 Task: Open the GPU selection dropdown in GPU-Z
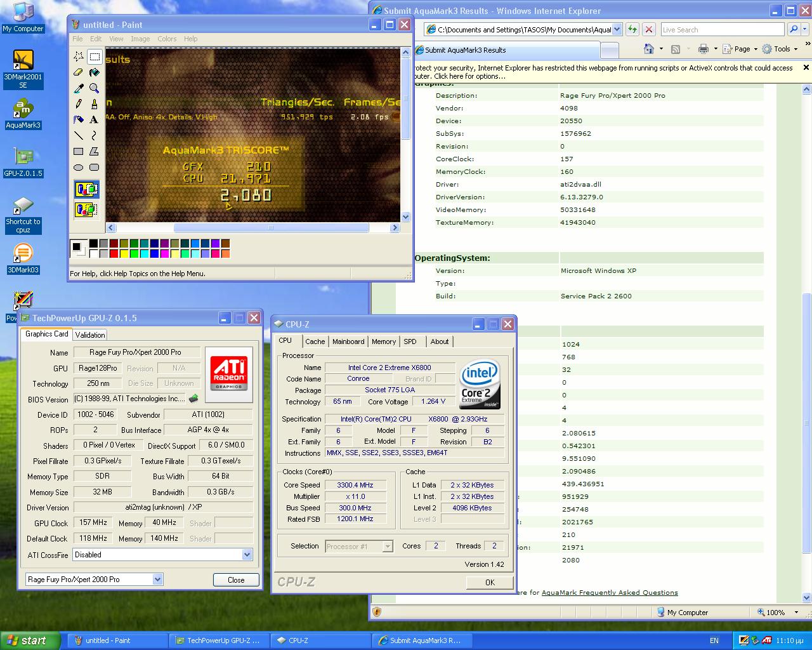[x=157, y=580]
